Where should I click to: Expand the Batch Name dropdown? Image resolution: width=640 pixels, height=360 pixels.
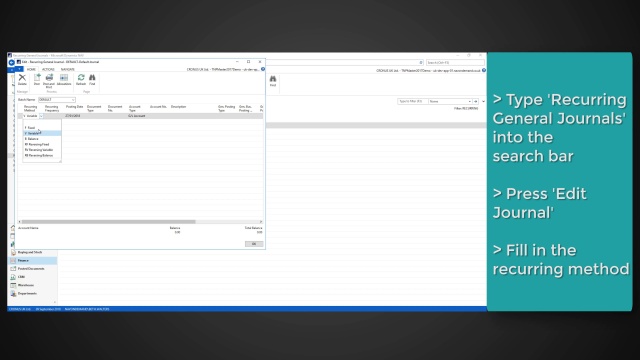[73, 100]
